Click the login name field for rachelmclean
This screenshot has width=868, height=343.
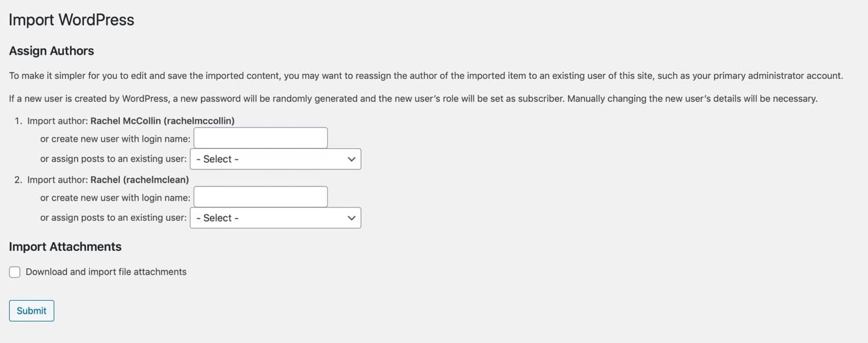point(260,197)
